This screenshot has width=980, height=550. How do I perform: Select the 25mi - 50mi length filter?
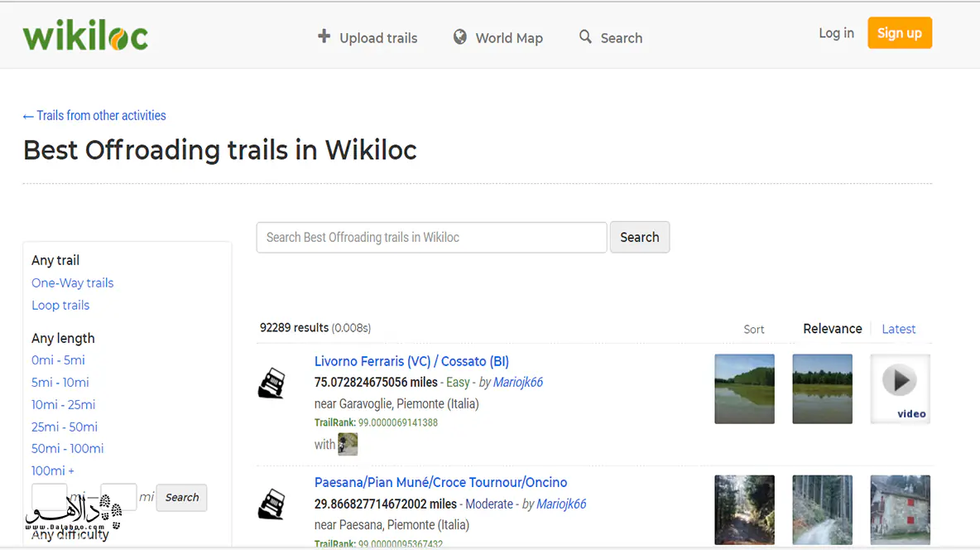(65, 427)
